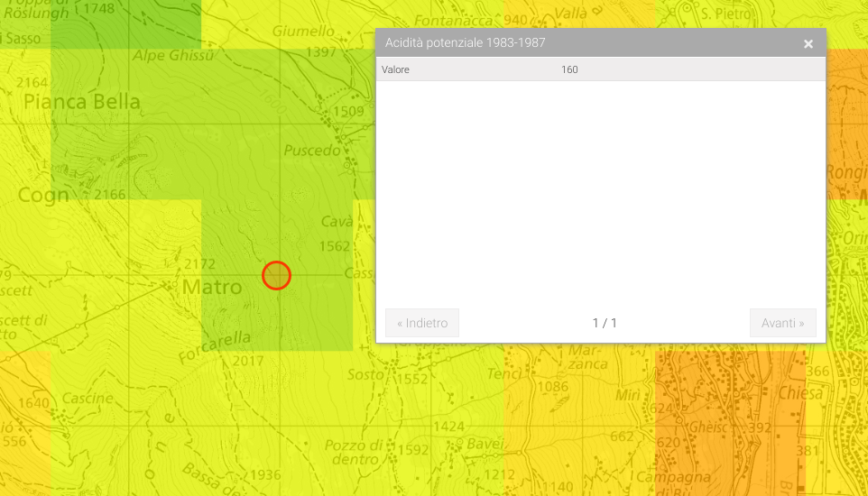Click the red circle map marker

[x=276, y=275]
